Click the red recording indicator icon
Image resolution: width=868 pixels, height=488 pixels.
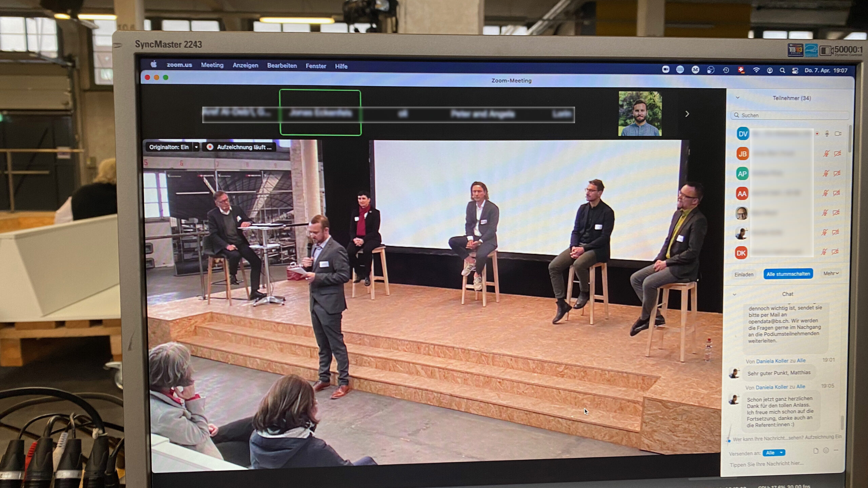[x=210, y=147]
